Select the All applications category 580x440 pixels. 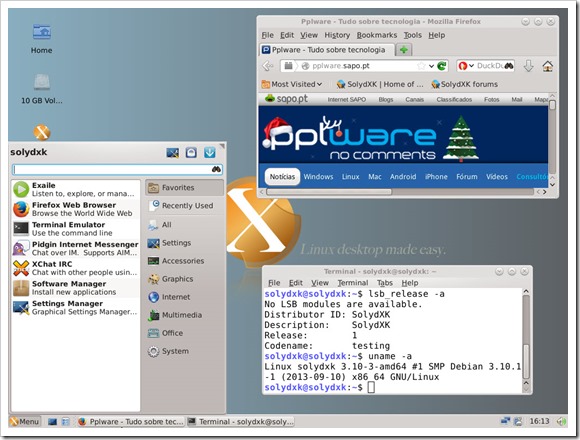click(x=185, y=224)
